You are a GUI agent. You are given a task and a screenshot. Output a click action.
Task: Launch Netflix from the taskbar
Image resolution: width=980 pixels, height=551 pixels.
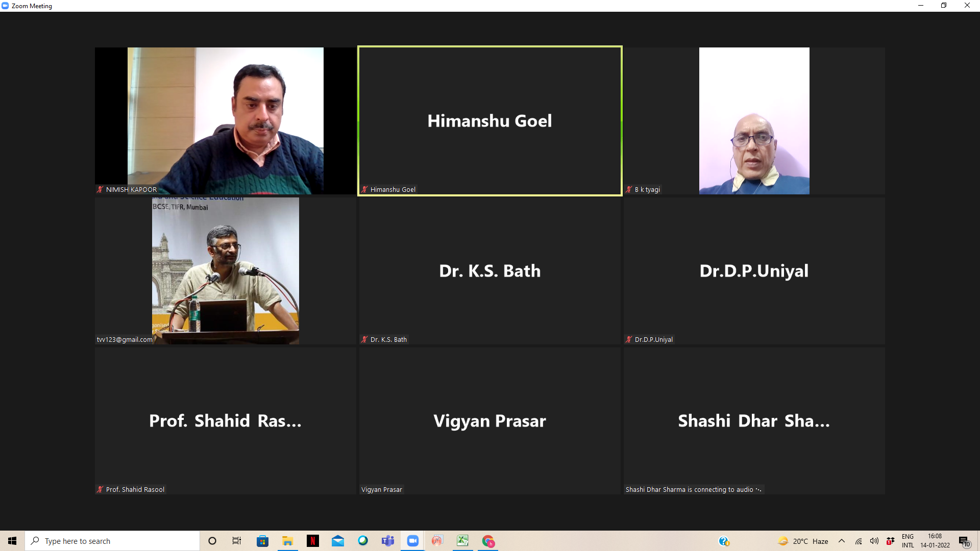tap(313, 541)
